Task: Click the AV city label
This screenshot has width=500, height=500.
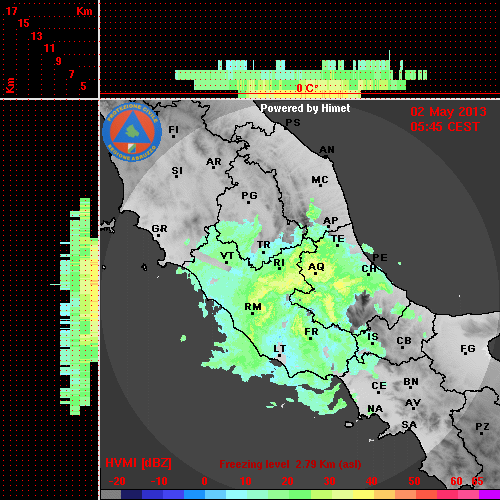Action: click(413, 403)
